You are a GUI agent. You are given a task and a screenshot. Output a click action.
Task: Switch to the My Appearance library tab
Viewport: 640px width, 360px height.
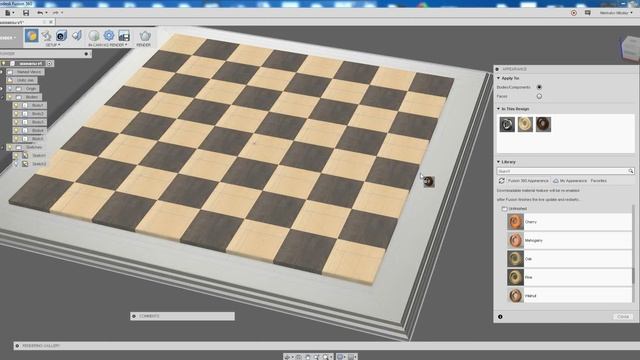pos(571,180)
